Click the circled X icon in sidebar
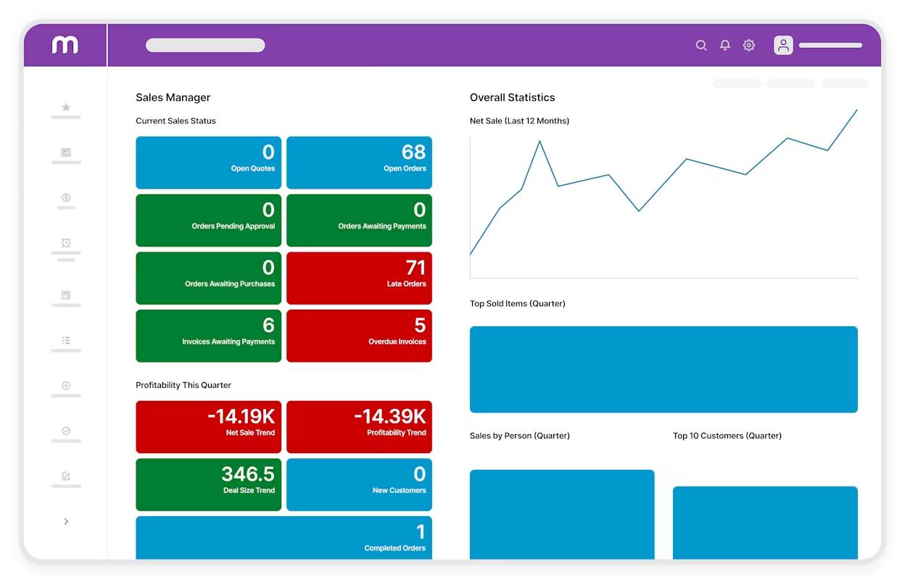Screen dimensions: 905x588 click(66, 386)
